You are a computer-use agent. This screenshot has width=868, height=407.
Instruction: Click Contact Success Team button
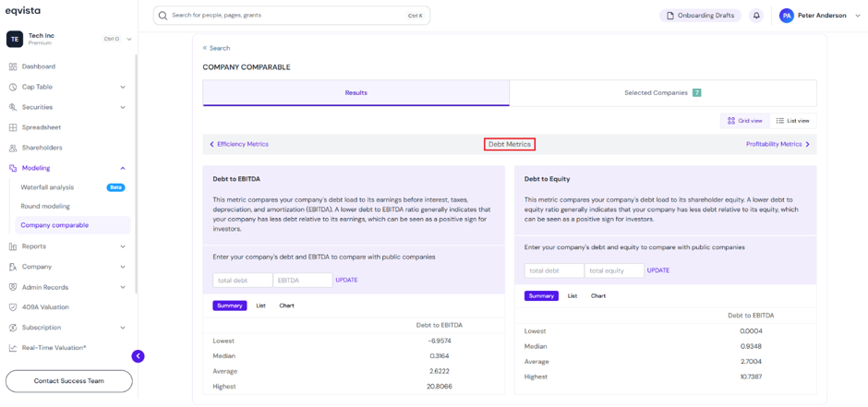tap(69, 381)
